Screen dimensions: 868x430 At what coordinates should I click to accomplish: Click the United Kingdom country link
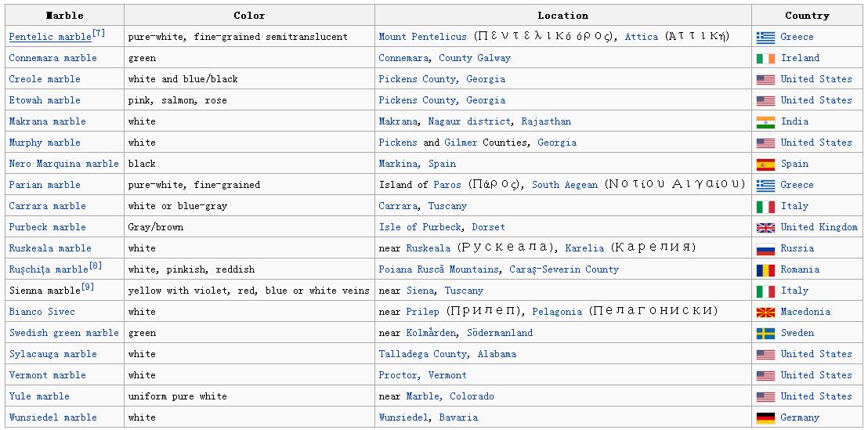[x=819, y=227]
